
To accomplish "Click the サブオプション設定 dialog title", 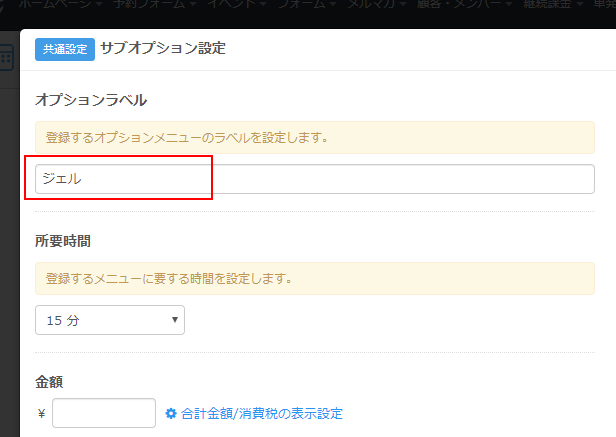I will 163,49.
